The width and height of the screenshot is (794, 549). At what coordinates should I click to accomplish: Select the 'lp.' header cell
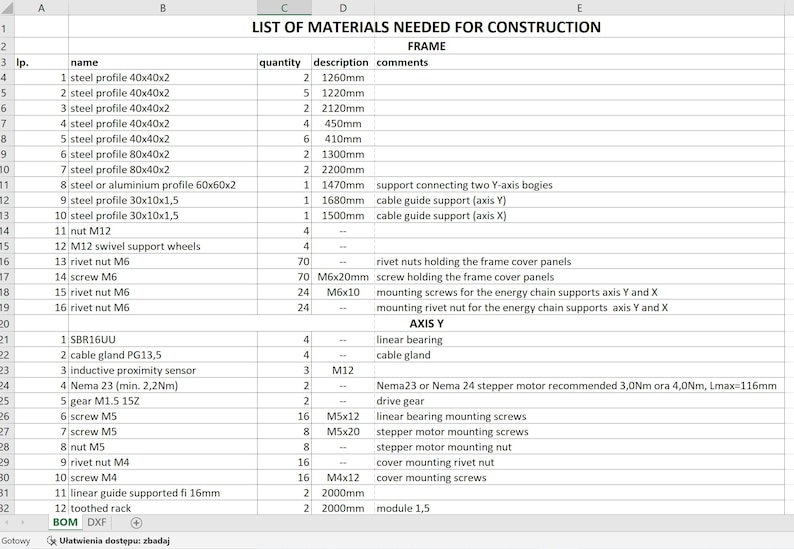click(x=42, y=62)
